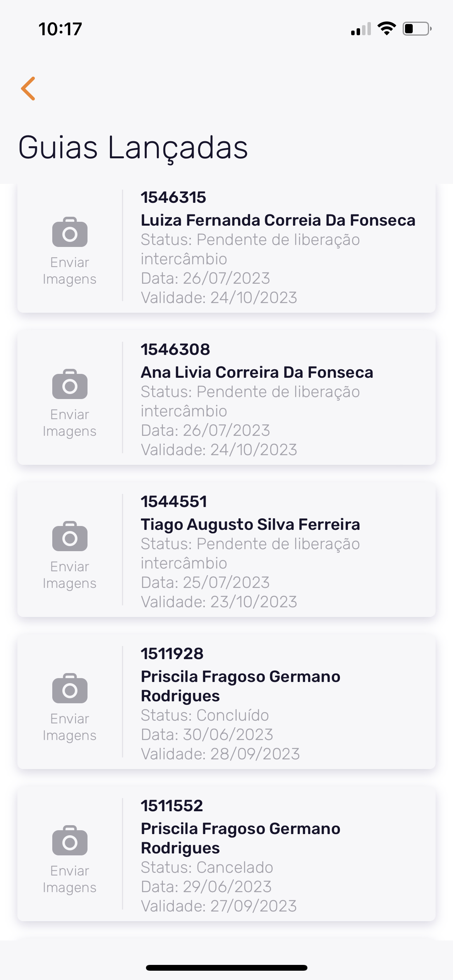Image resolution: width=453 pixels, height=980 pixels.
Task: Tap the Guias Lançadas page title
Action: click(133, 148)
